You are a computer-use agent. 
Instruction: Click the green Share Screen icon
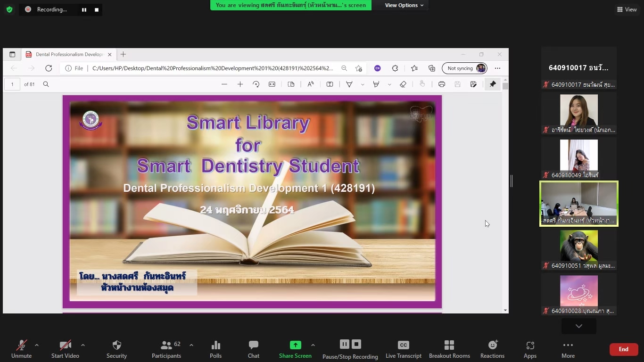[295, 345]
